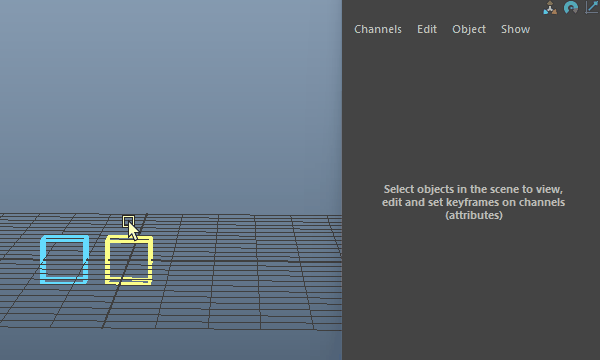Click the top edge of the yellow cube
Screen dimensions: 600x360
click(129, 239)
